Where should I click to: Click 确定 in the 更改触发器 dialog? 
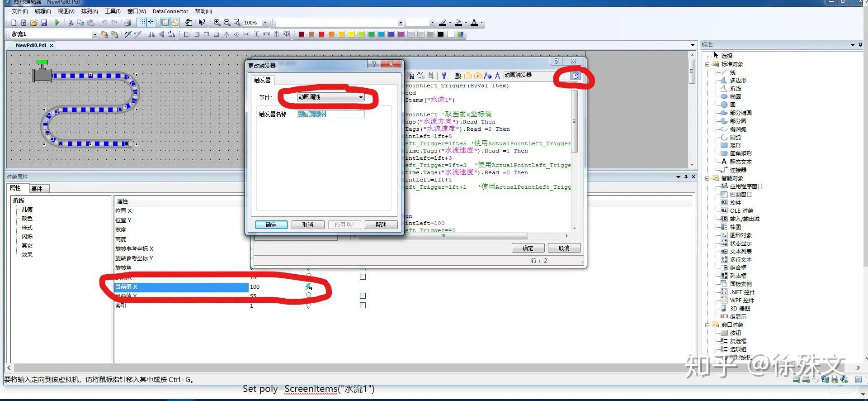(x=271, y=224)
